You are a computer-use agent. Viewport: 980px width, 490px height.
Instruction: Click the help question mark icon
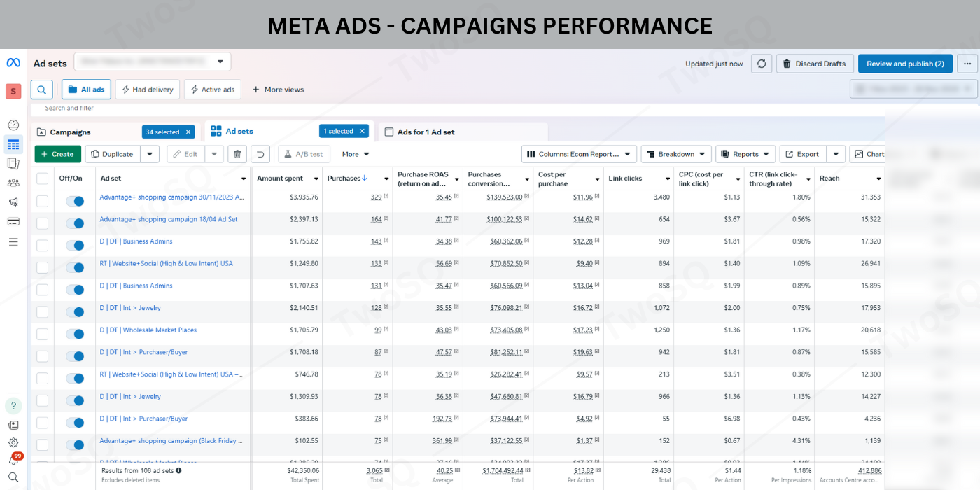pyautogui.click(x=13, y=406)
